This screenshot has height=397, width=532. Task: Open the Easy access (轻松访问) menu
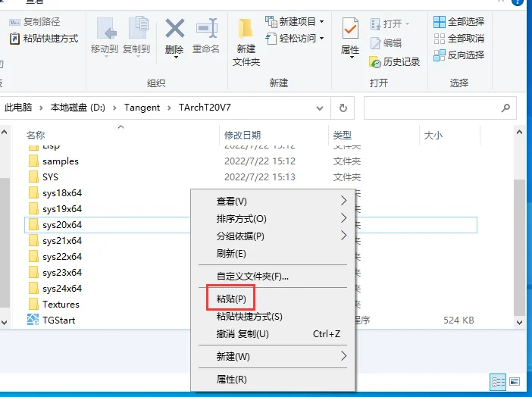(x=295, y=39)
